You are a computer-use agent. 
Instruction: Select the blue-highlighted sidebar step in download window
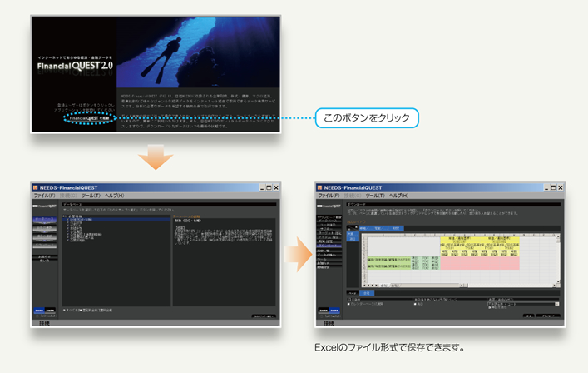tap(329, 246)
